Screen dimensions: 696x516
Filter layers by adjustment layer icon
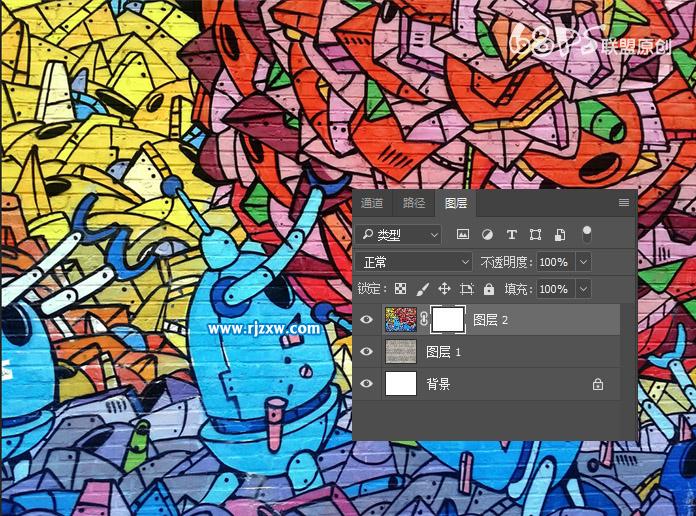point(487,234)
